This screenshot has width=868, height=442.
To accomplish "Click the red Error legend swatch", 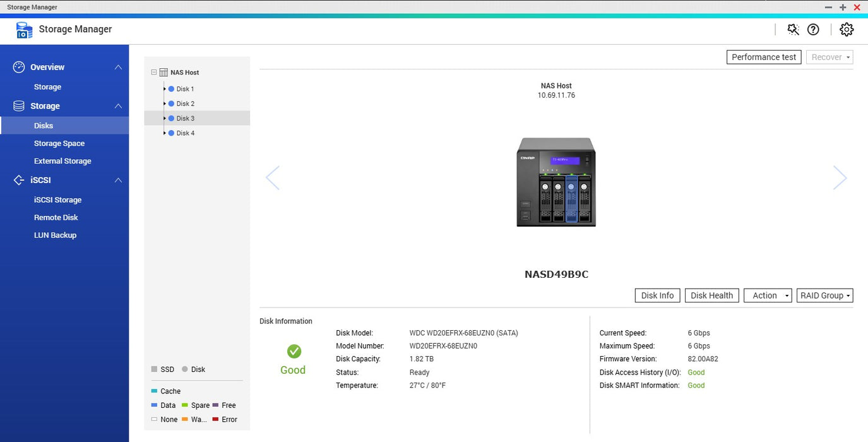I will point(215,419).
